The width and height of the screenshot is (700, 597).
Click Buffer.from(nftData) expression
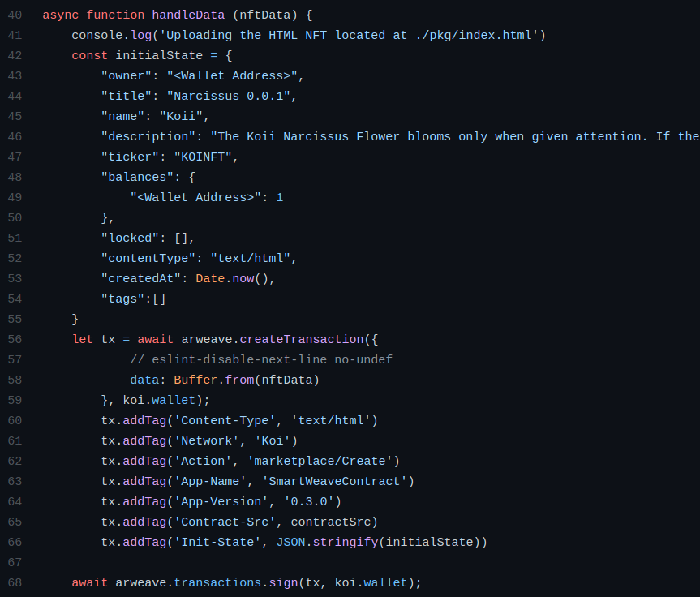247,380
